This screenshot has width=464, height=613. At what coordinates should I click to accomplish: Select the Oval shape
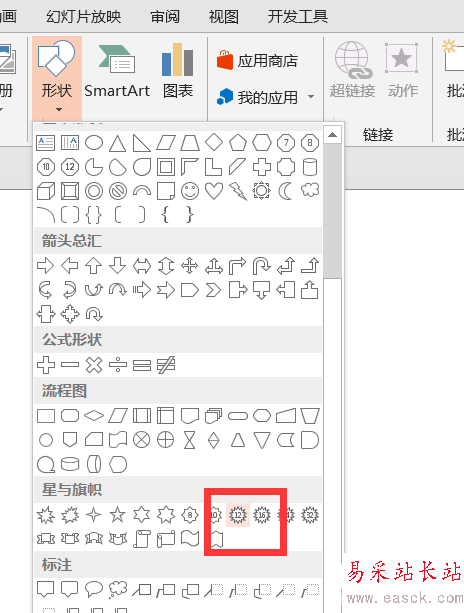click(x=94, y=143)
